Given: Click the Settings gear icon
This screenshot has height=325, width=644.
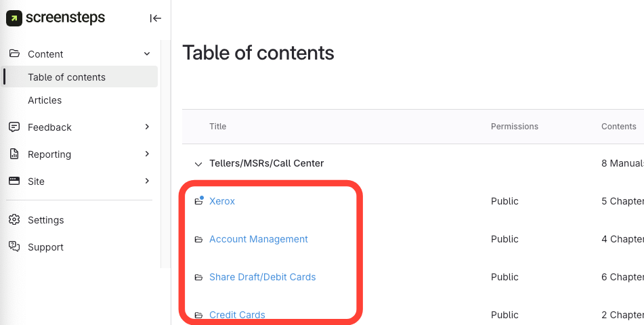Looking at the screenshot, I should click(14, 220).
